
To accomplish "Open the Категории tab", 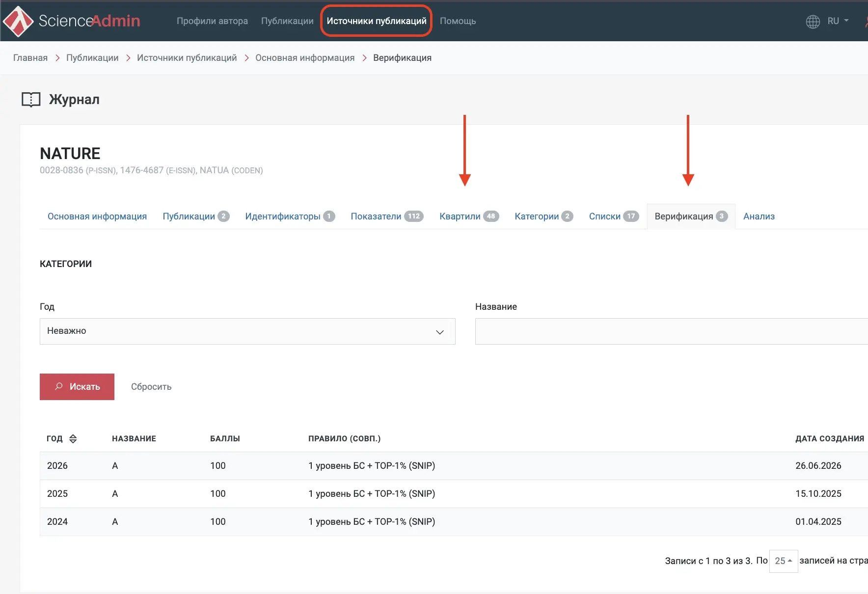I will click(x=543, y=216).
